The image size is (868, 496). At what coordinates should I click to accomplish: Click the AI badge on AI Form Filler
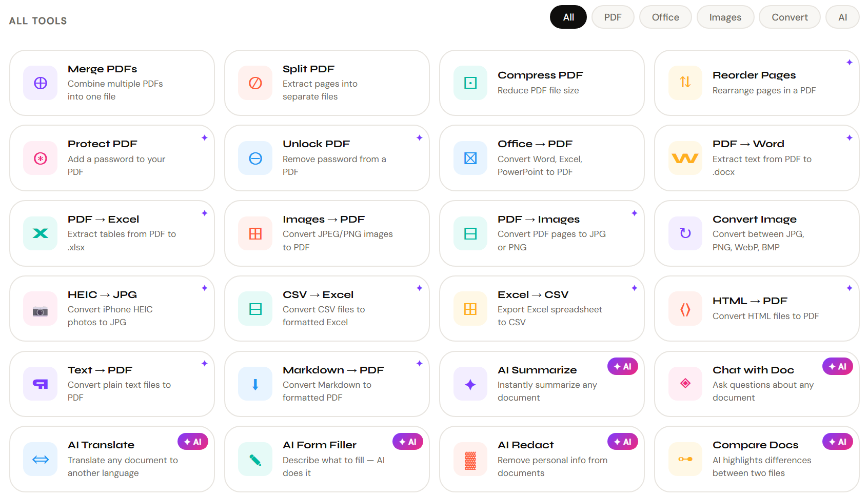408,442
